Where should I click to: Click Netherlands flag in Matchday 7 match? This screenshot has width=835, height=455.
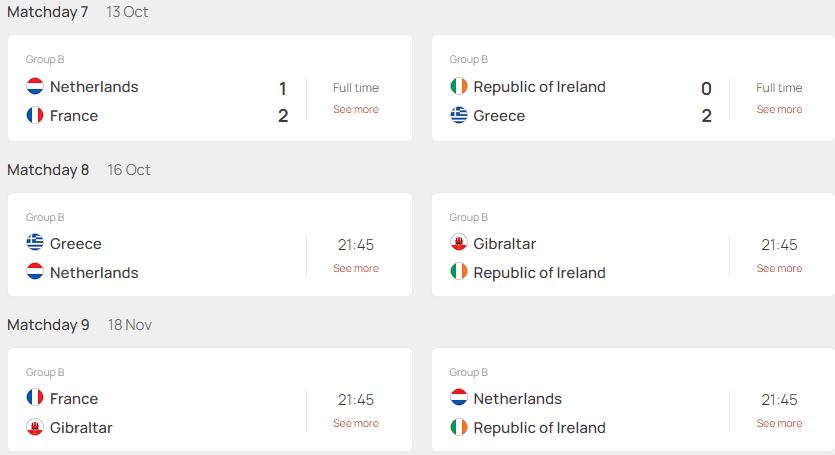click(35, 86)
